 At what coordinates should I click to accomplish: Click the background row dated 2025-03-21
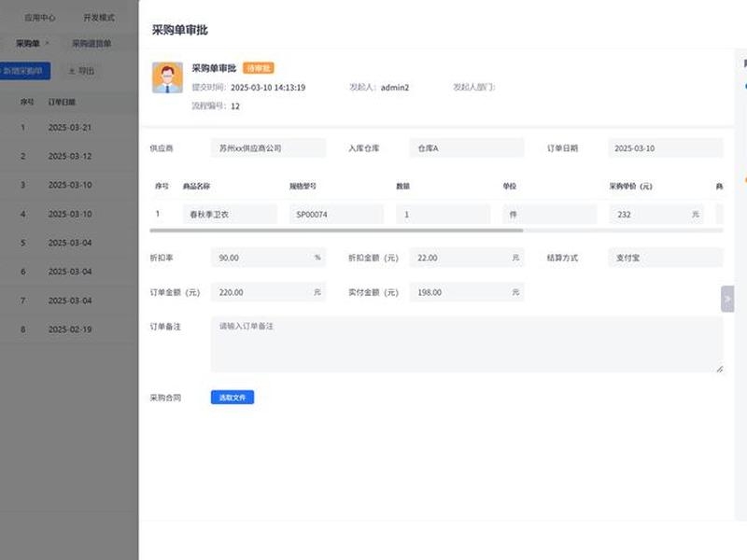[69, 128]
